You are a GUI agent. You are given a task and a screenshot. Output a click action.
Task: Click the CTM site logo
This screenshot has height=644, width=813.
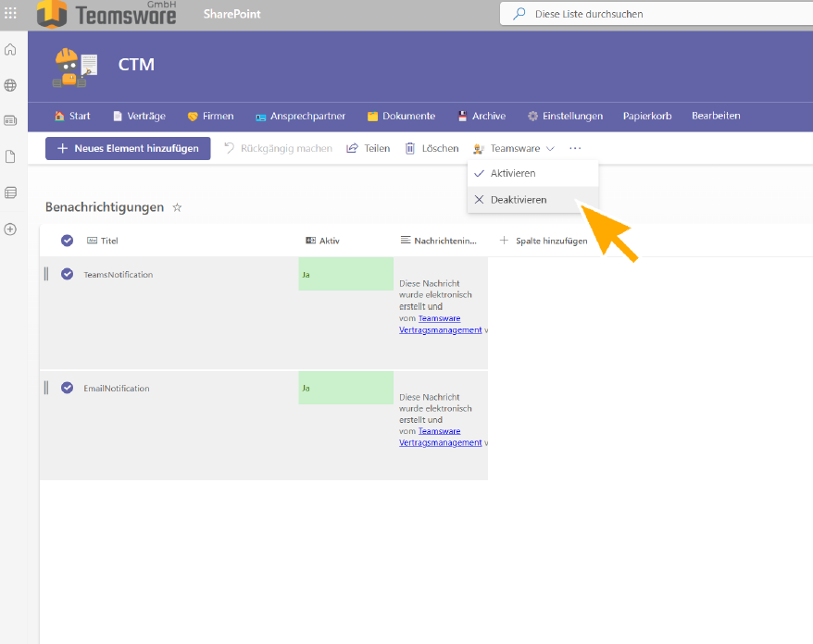pos(75,67)
